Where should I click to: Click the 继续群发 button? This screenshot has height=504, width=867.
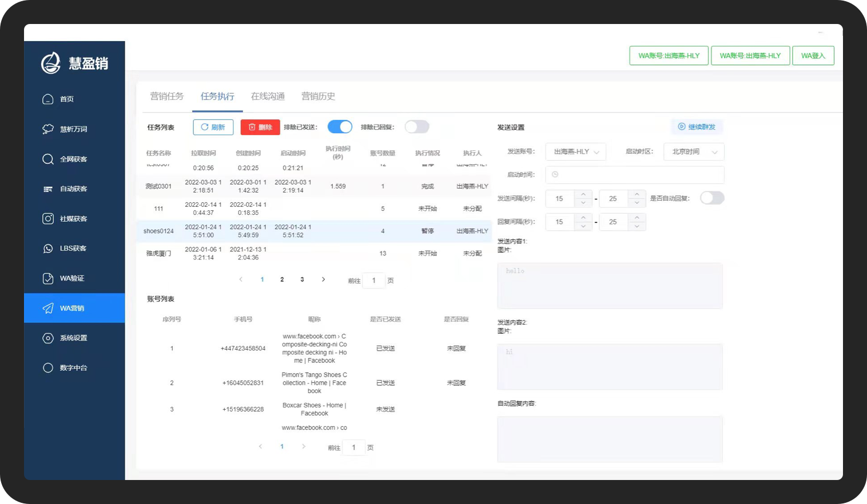click(697, 127)
